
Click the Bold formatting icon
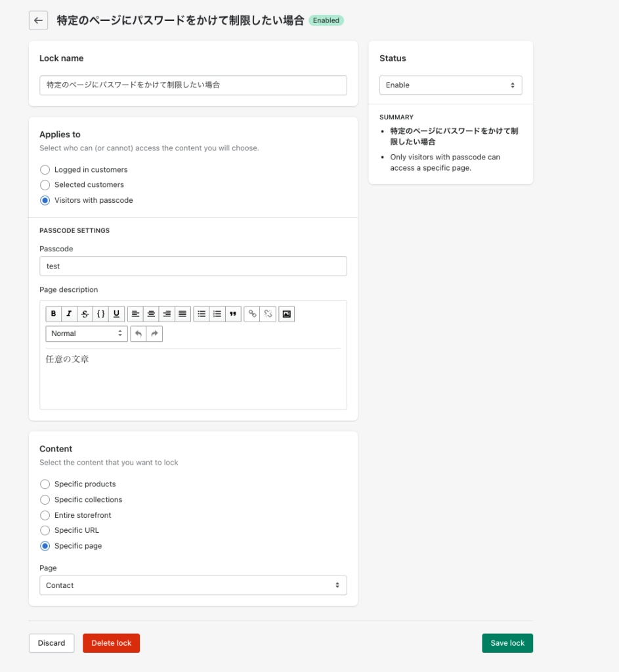[54, 314]
